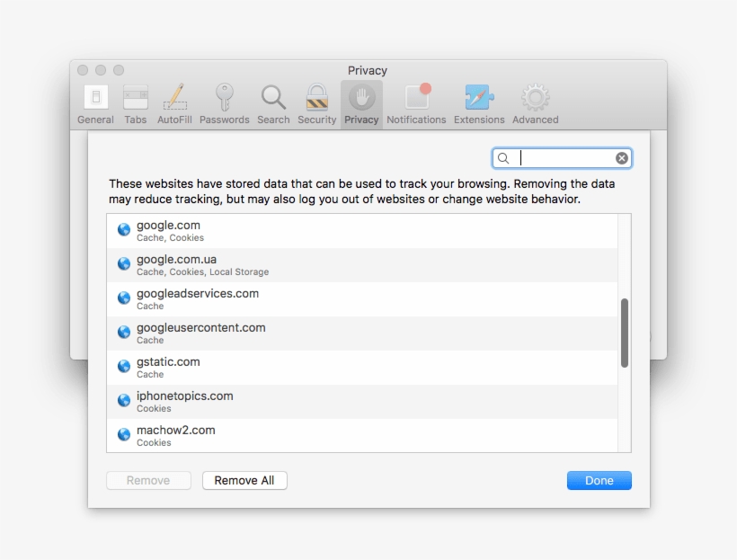Select googleadservices.com in the list
This screenshot has width=737, height=560.
pos(362,299)
